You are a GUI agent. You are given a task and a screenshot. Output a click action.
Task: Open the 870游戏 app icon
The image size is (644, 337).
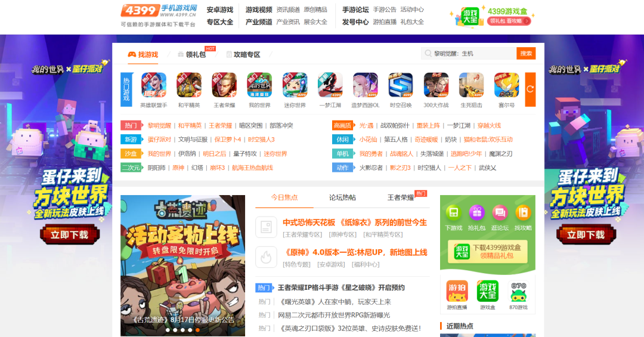(518, 292)
